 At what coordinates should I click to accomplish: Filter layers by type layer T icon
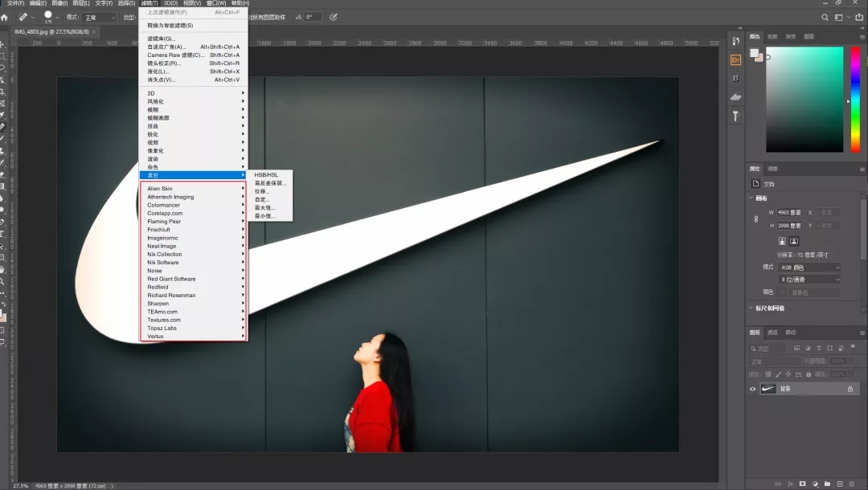[x=819, y=349]
